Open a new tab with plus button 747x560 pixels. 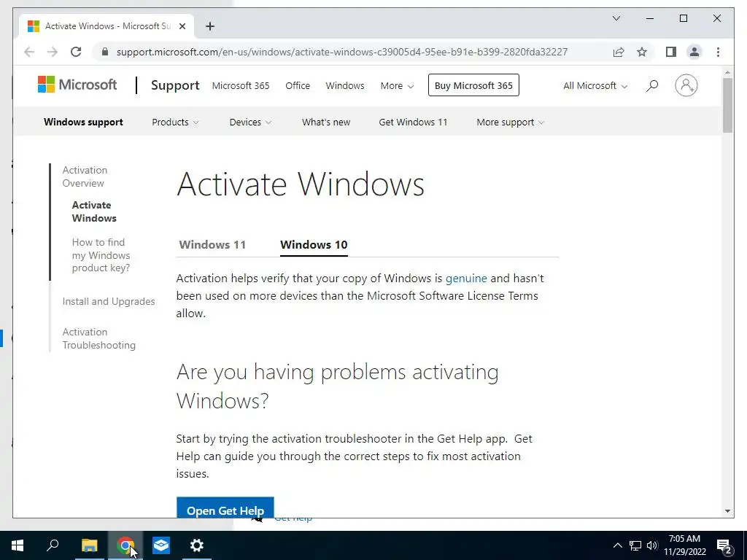[210, 26]
